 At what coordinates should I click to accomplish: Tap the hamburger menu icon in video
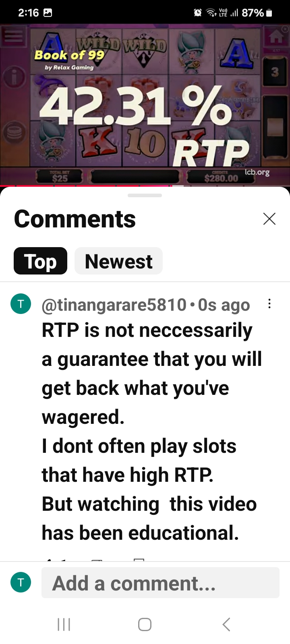point(14,37)
